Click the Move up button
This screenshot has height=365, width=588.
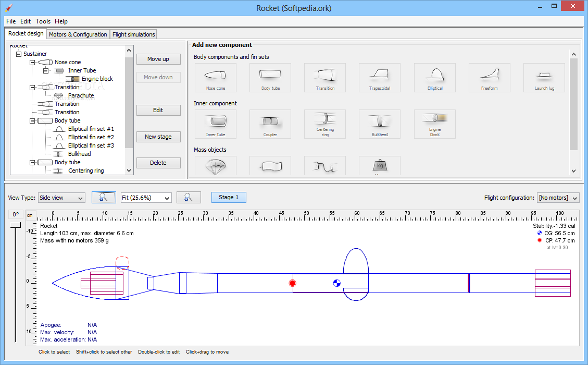[158, 59]
